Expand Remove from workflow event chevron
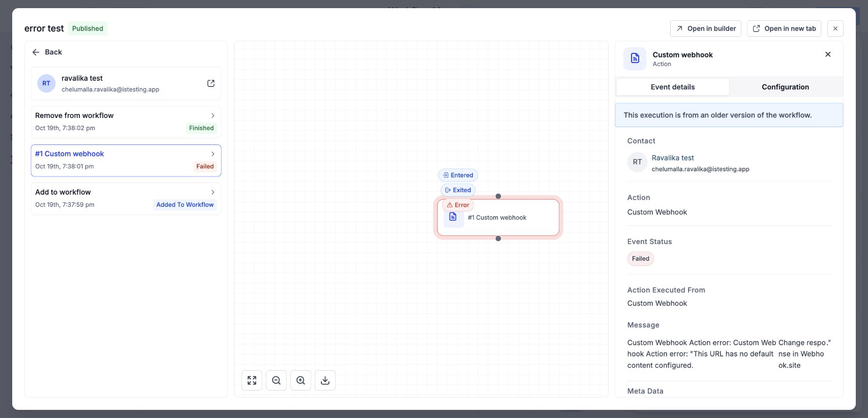Image resolution: width=868 pixels, height=418 pixels. pyautogui.click(x=213, y=115)
